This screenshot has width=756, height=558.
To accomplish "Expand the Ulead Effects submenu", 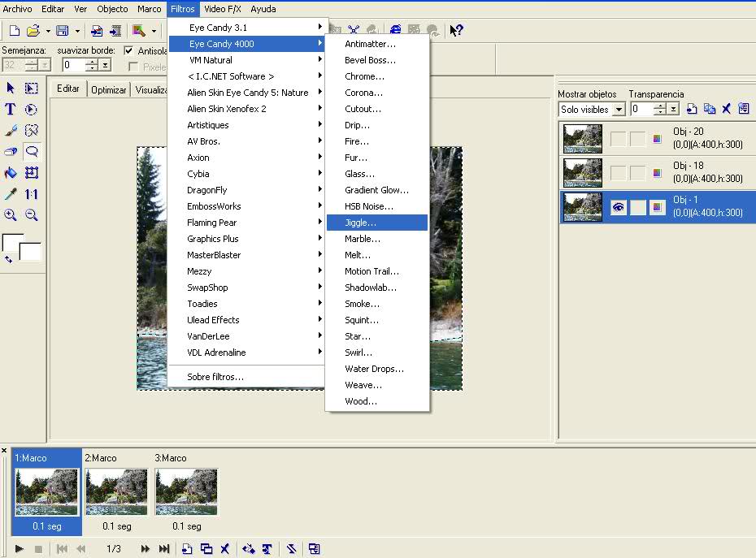I will coord(245,320).
